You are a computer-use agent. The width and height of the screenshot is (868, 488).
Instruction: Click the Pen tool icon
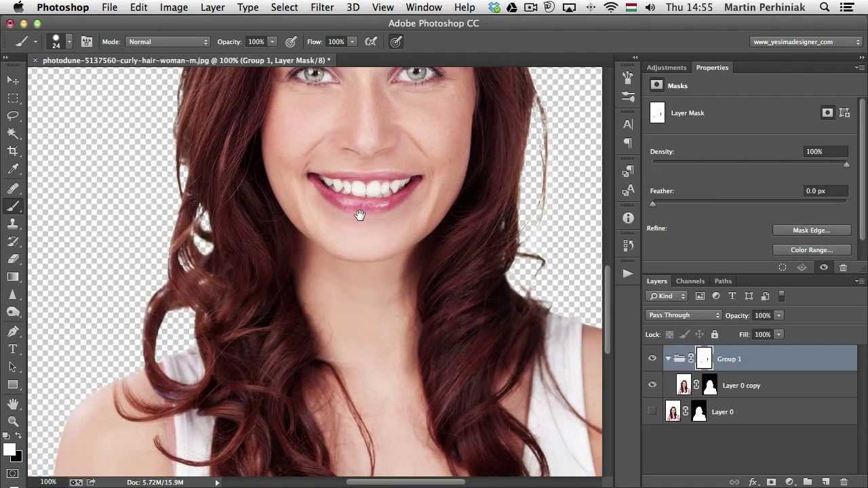(x=13, y=331)
